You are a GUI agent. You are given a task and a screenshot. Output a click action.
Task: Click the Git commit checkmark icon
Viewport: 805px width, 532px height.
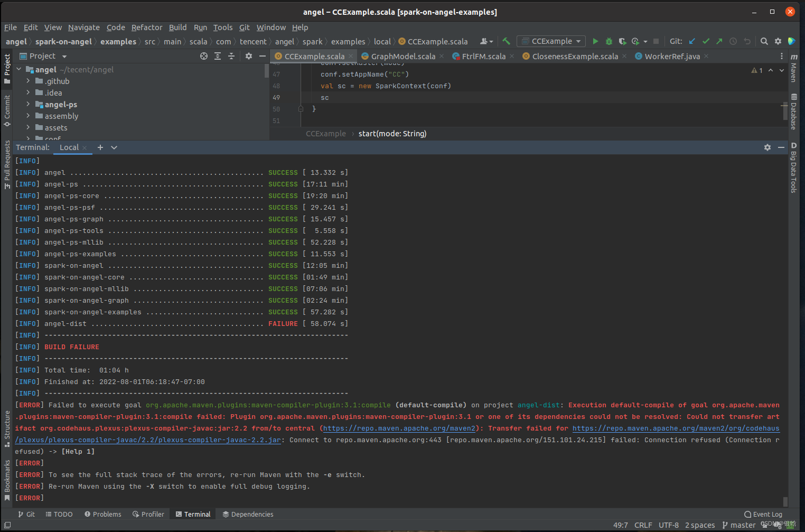click(x=706, y=41)
